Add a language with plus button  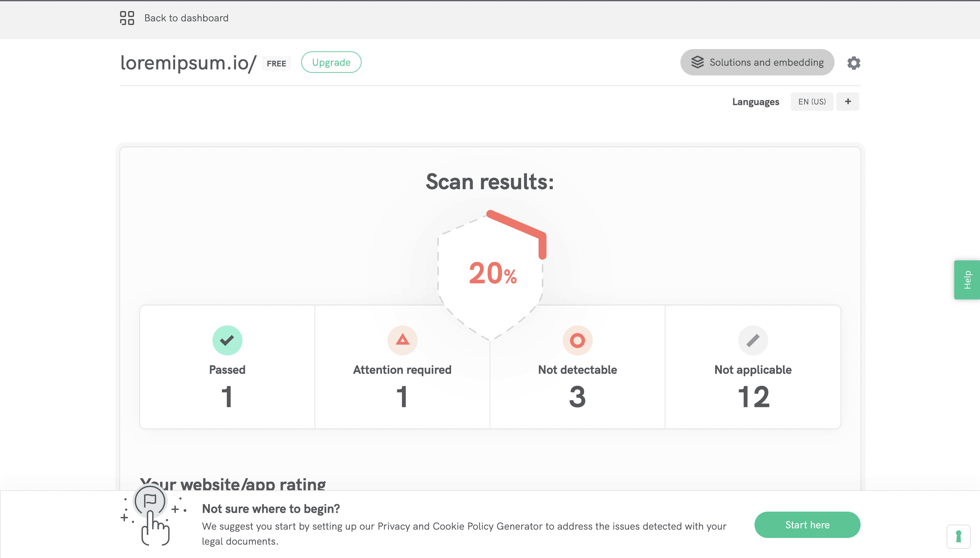[x=848, y=101]
